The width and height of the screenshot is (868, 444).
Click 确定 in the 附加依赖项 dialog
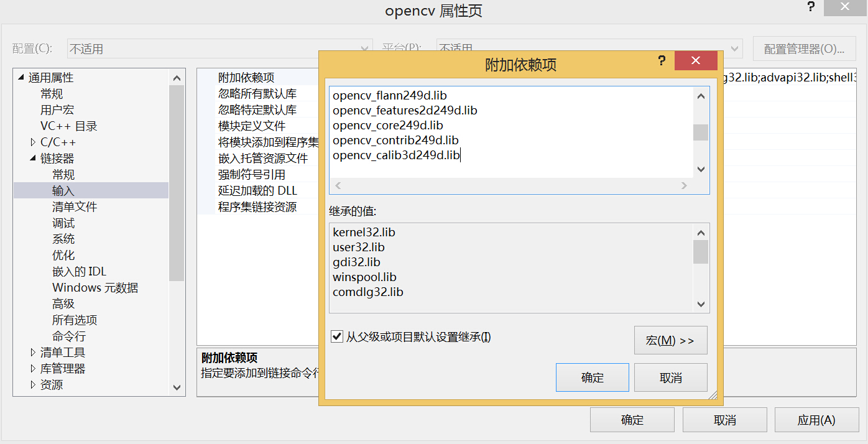pos(593,377)
